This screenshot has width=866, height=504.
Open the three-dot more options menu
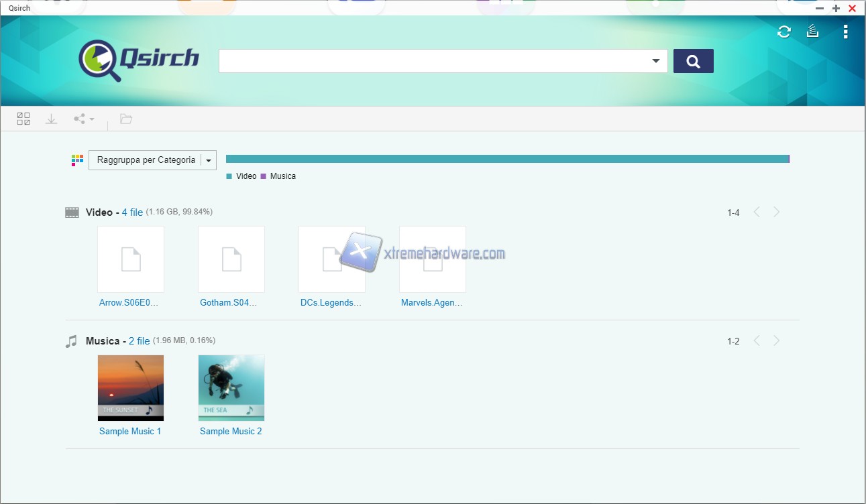coord(845,31)
